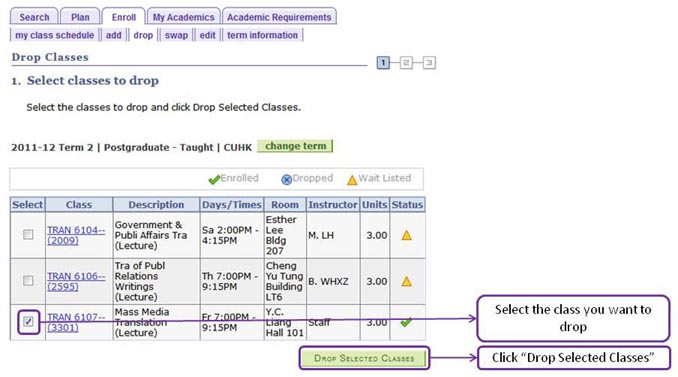The height and width of the screenshot is (377, 678).
Task: Click the Wait Listed legend triangle
Action: (x=352, y=179)
